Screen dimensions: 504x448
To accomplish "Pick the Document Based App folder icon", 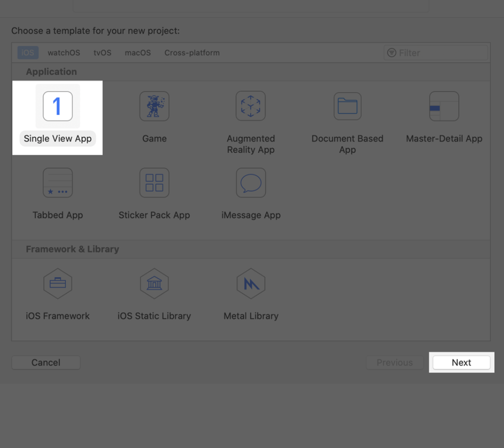I will pyautogui.click(x=348, y=106).
